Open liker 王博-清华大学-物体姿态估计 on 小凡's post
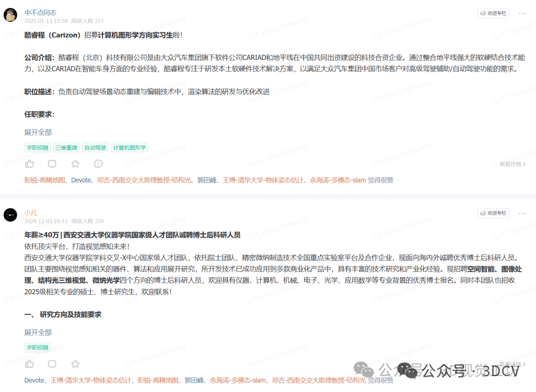 pyautogui.click(x=91, y=380)
